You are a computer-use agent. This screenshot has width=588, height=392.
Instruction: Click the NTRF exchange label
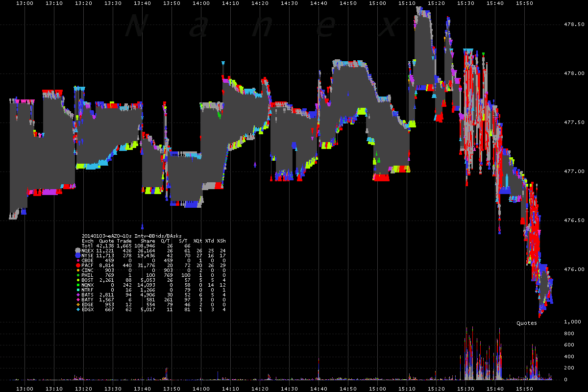coord(87,290)
